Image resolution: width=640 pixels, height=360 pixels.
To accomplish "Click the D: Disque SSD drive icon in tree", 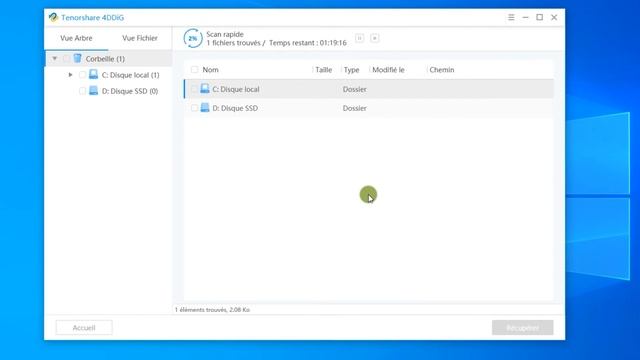I will coord(93,91).
